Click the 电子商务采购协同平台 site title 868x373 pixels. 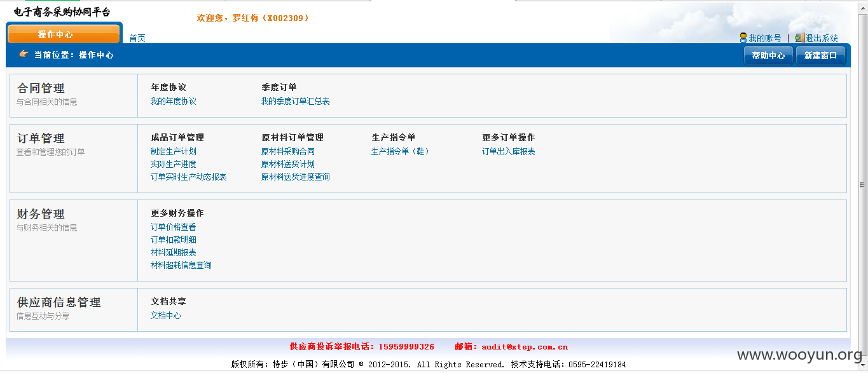[62, 12]
